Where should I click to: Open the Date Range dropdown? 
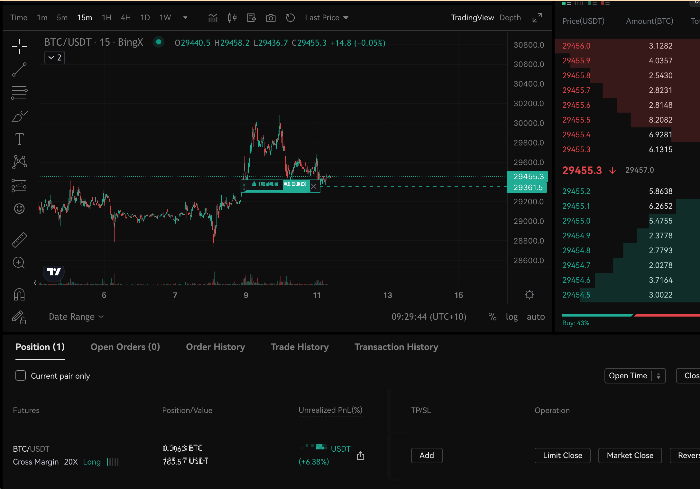(76, 317)
